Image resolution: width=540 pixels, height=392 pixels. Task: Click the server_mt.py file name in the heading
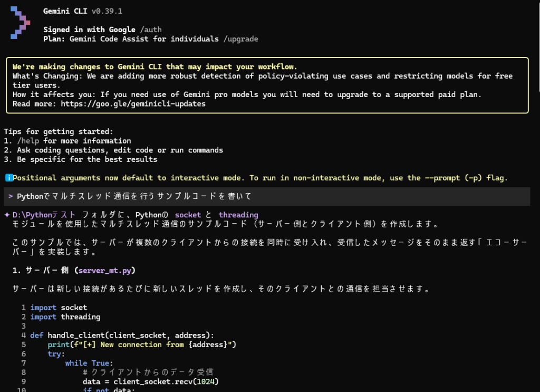pos(106,271)
